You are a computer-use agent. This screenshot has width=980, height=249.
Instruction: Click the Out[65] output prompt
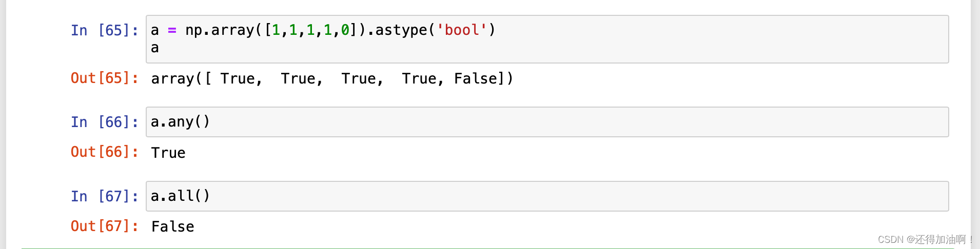coord(104,78)
